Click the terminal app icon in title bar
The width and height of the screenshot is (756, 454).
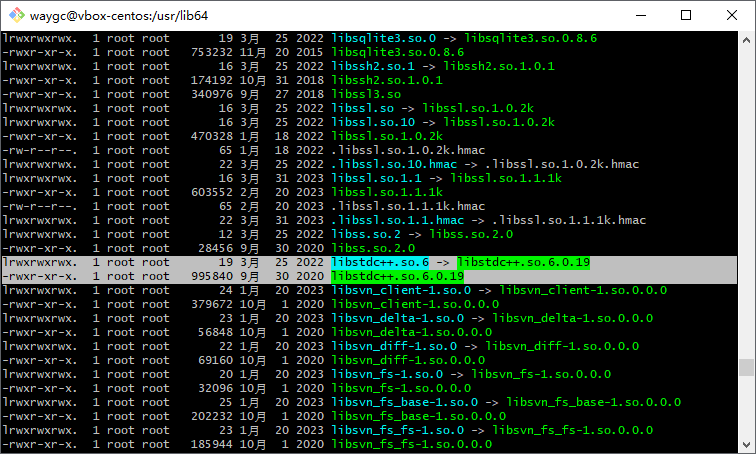tap(17, 15)
